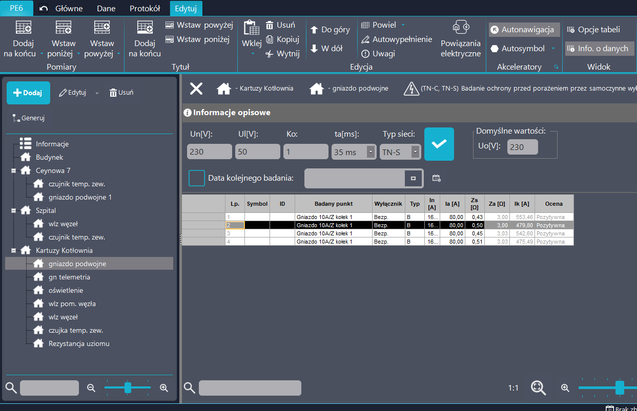Viewport: 637px width, 411px height.
Task: Open the Główne ribbon tab
Action: (x=68, y=8)
